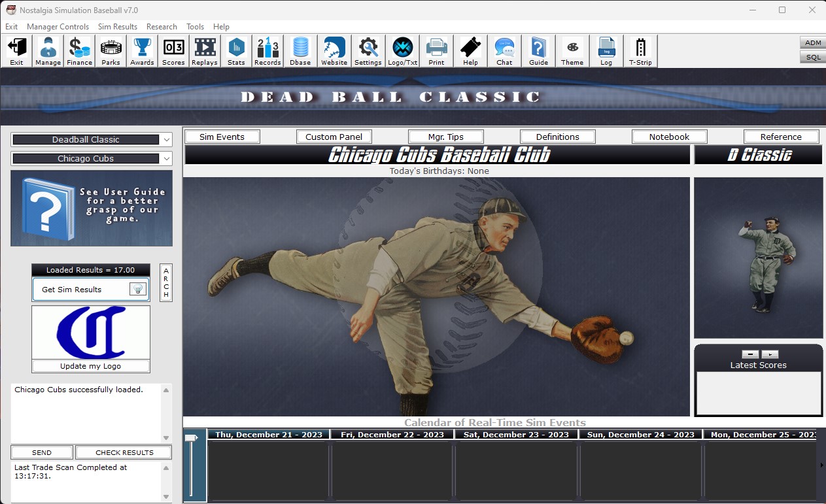Click the lightbulb icon beside Get Sim Results

coord(137,290)
